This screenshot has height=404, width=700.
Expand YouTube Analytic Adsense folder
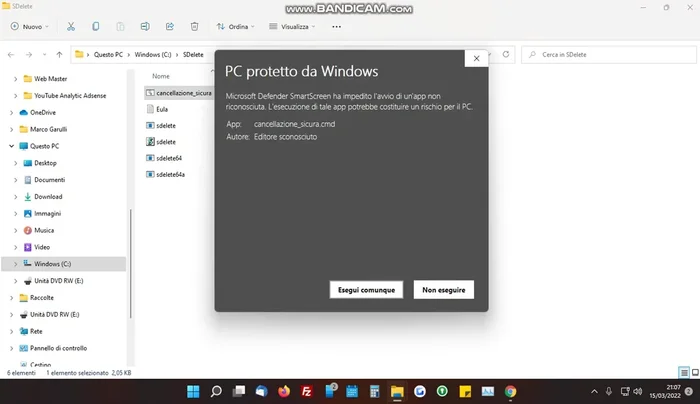[x=16, y=96]
